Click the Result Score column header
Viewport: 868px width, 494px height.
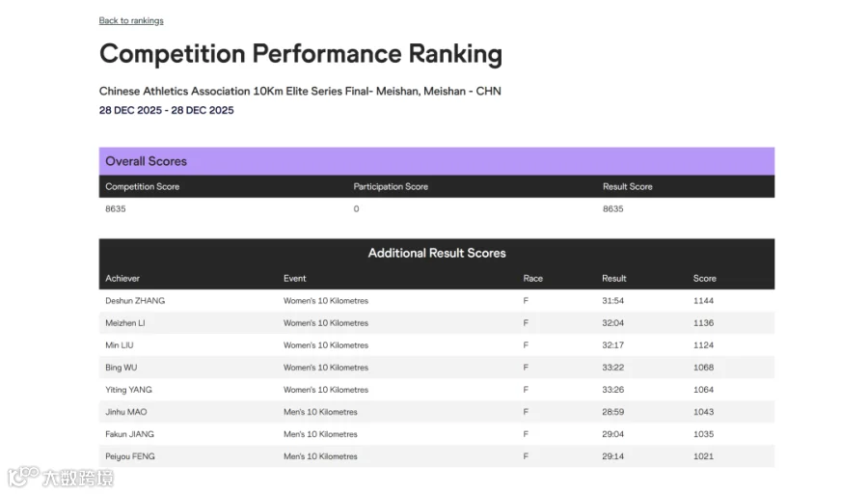coord(627,186)
